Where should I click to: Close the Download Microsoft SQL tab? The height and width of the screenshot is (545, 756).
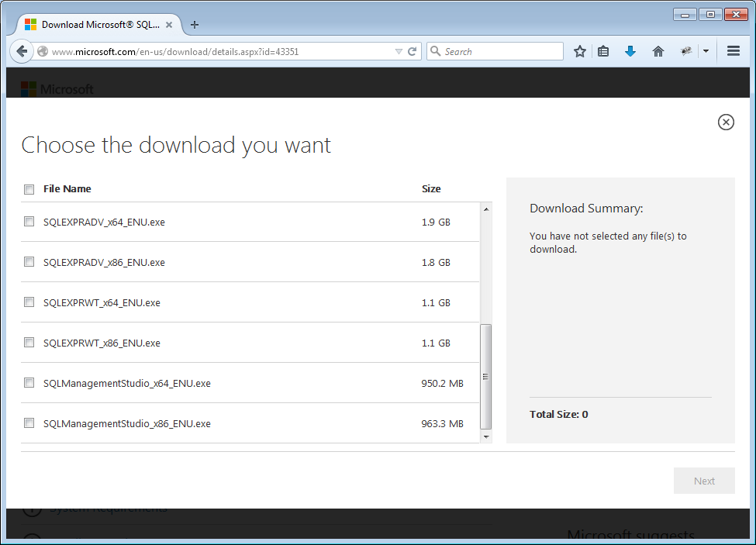169,25
